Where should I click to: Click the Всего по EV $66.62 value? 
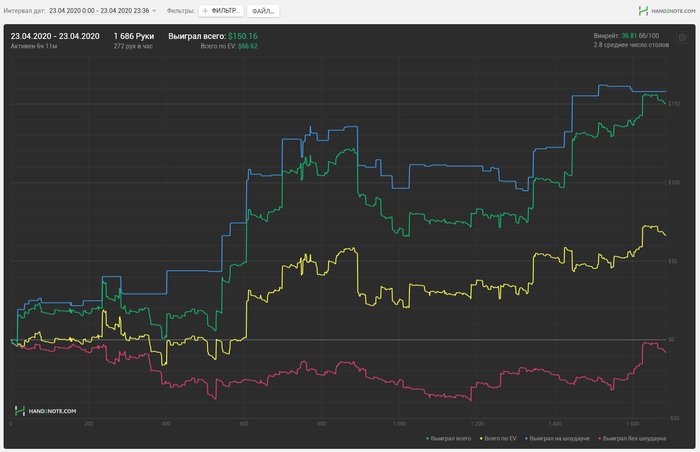[x=229, y=46]
